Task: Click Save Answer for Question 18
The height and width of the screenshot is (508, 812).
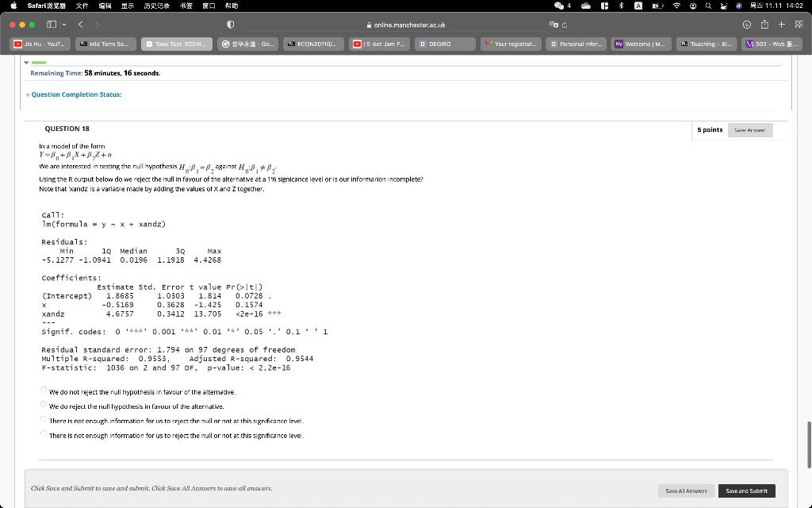Action: tap(750, 130)
